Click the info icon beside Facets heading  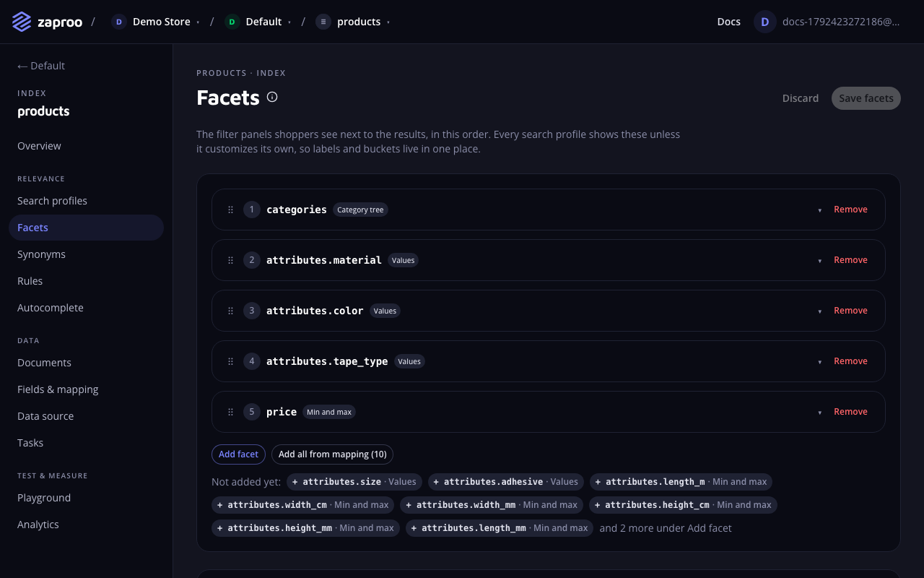272,97
